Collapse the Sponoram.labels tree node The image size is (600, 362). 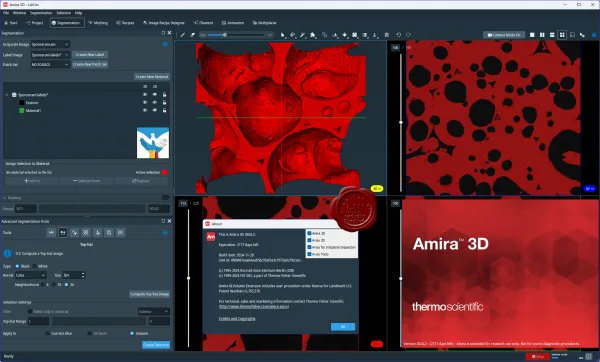tap(7, 95)
